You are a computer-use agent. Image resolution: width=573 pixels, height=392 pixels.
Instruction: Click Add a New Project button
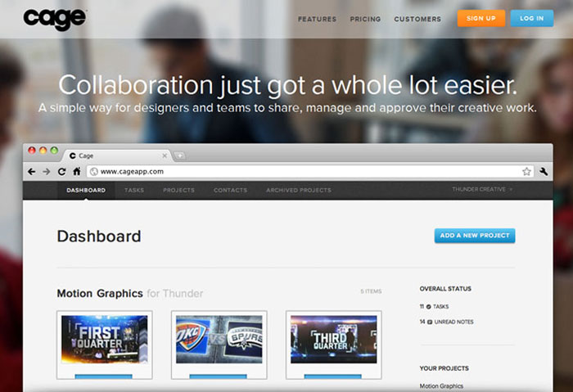(x=474, y=236)
